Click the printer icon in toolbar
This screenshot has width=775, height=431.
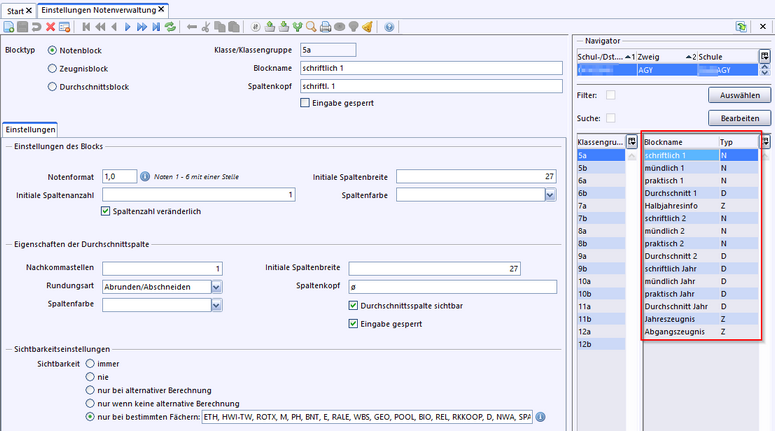(326, 27)
